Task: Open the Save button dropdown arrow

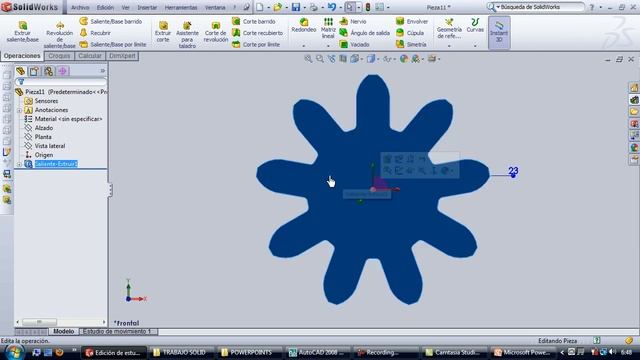Action: pyautogui.click(x=304, y=8)
